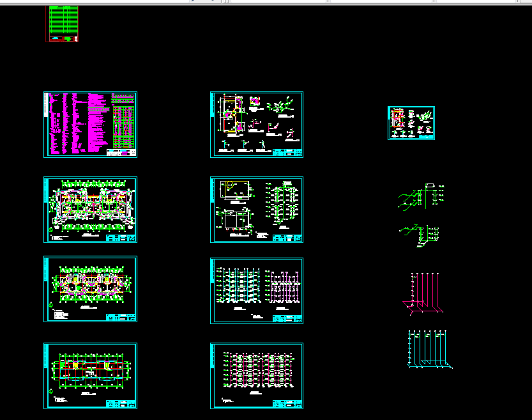Click the unframed cyan pipe isometric drawing
The width and height of the screenshot is (532, 420).
pyautogui.click(x=430, y=349)
